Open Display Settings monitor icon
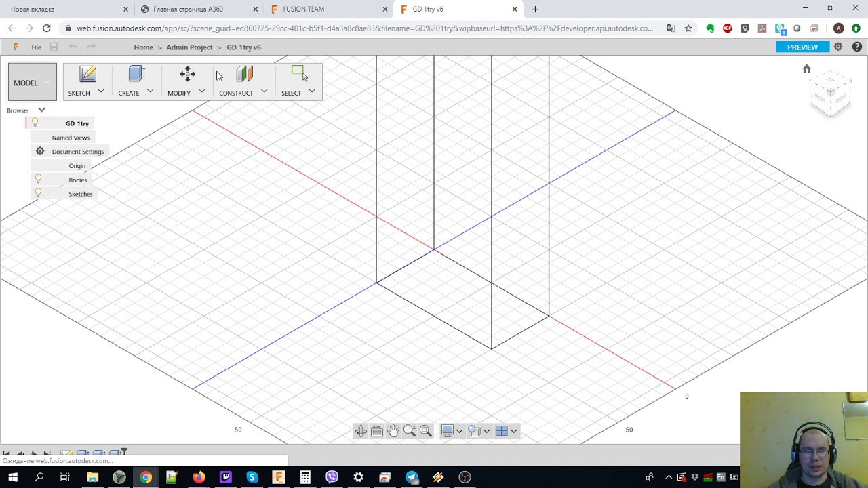The width and height of the screenshot is (868, 488). click(x=448, y=431)
